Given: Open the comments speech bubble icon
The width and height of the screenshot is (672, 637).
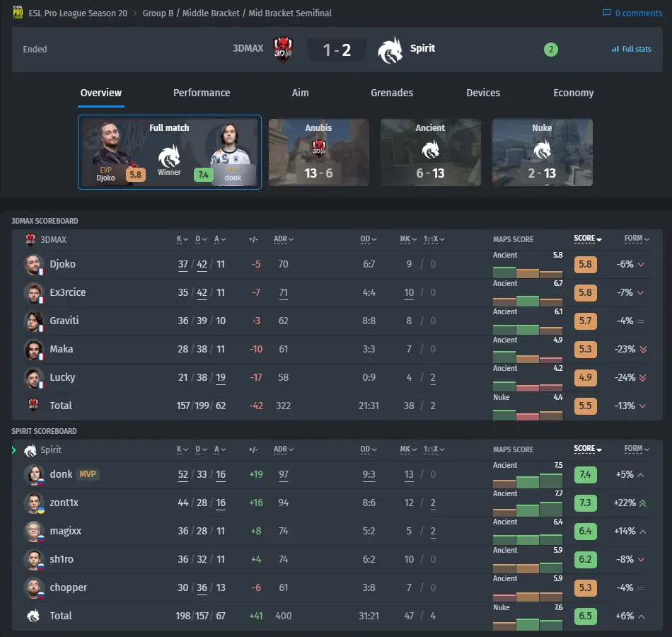Looking at the screenshot, I should click(x=607, y=13).
